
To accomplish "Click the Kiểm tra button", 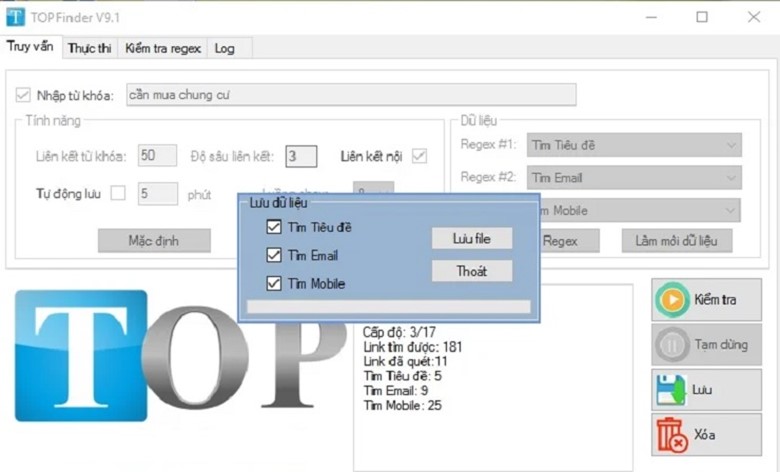I will (x=706, y=299).
